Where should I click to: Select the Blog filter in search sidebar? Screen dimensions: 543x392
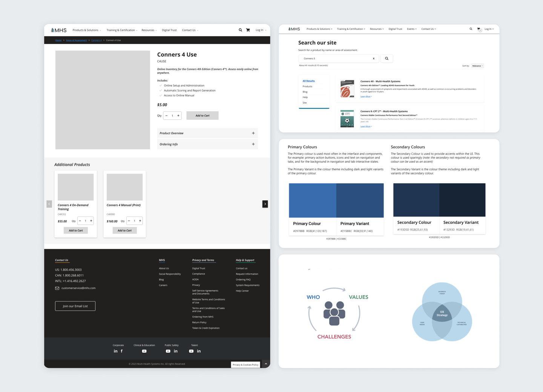tap(305, 92)
